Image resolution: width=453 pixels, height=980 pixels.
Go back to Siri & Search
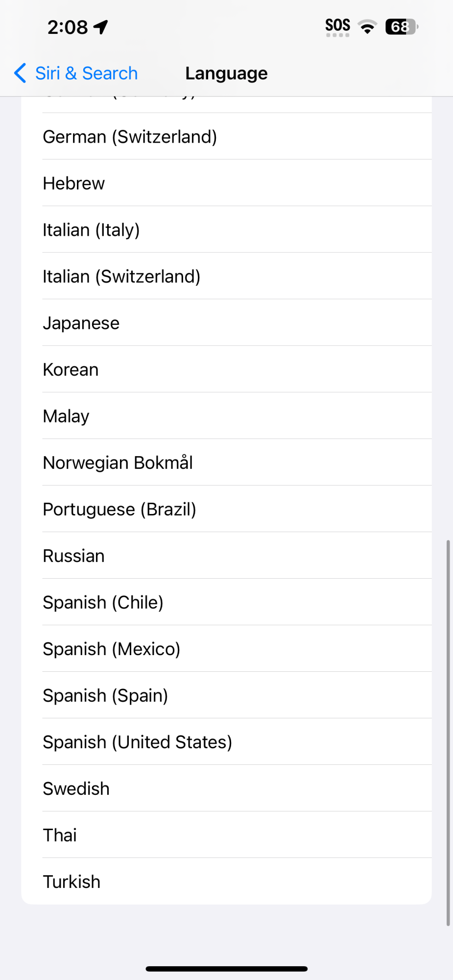(86, 73)
